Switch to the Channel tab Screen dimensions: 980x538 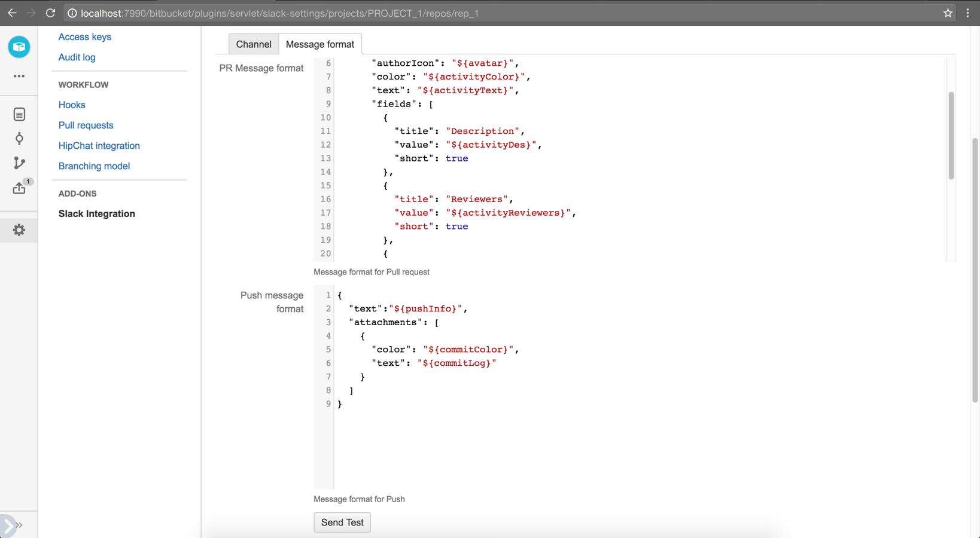tap(254, 44)
